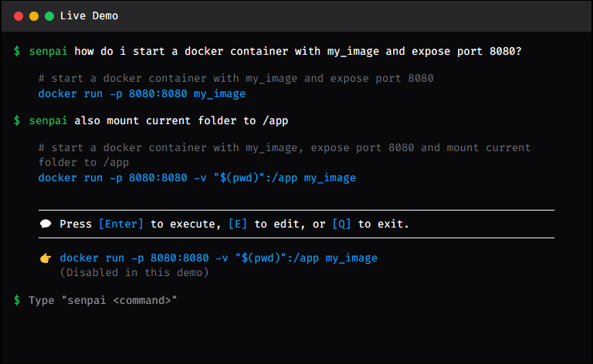The image size is (593, 364).
Task: Click the $ prompt before "also mount current folder"
Action: pos(17,120)
